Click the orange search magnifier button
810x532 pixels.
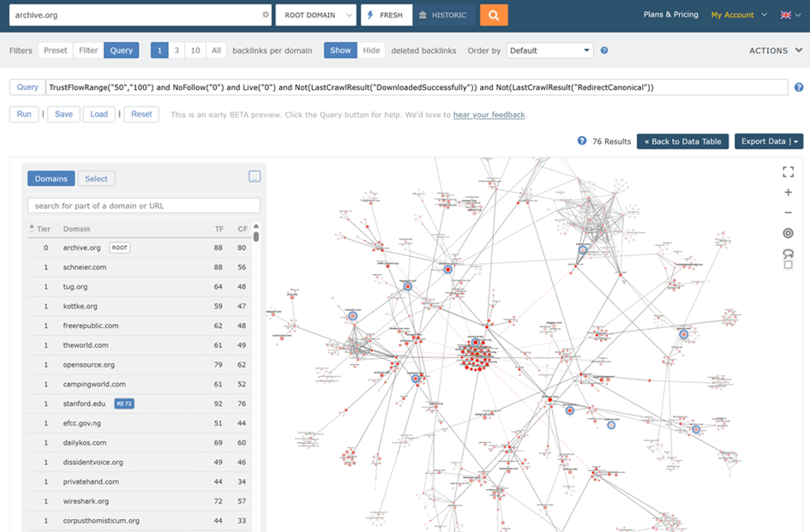[494, 15]
